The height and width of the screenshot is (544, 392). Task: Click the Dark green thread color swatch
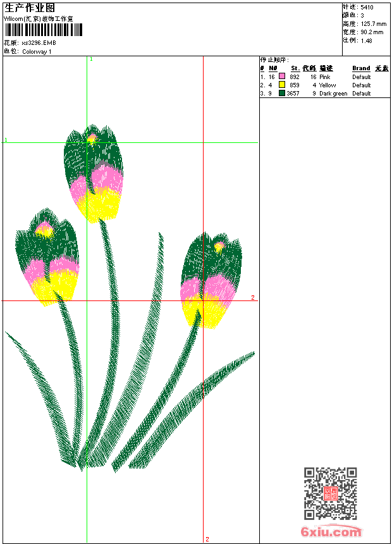coord(282,93)
